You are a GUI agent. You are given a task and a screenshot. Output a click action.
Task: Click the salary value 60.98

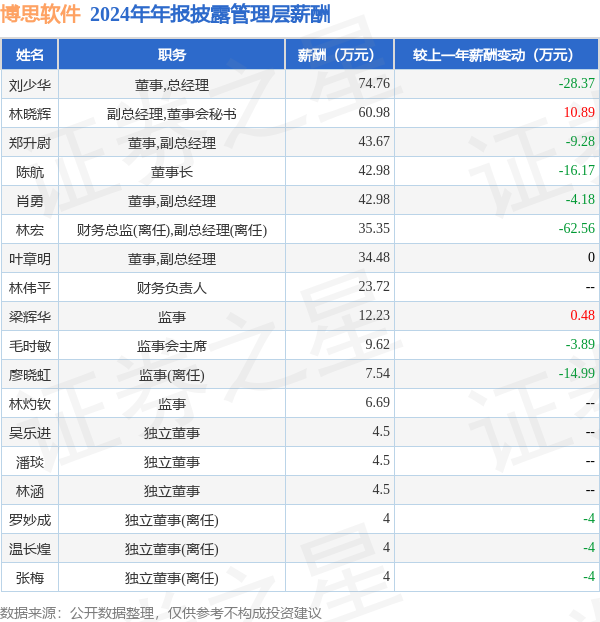(374, 112)
